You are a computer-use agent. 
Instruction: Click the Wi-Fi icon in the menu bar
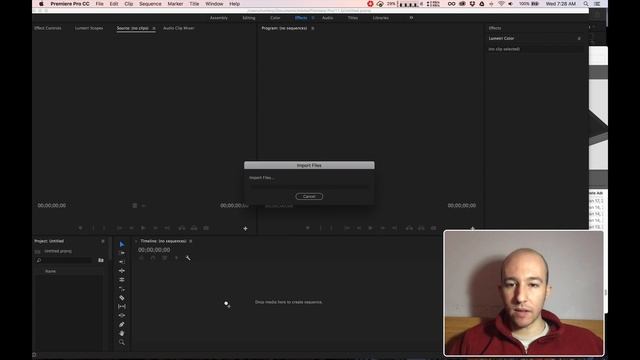point(501,4)
